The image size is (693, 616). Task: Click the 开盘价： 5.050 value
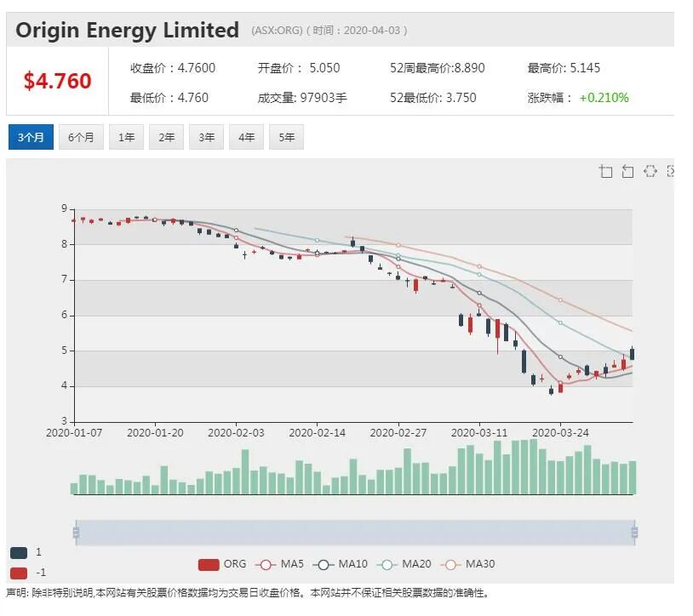coord(299,68)
